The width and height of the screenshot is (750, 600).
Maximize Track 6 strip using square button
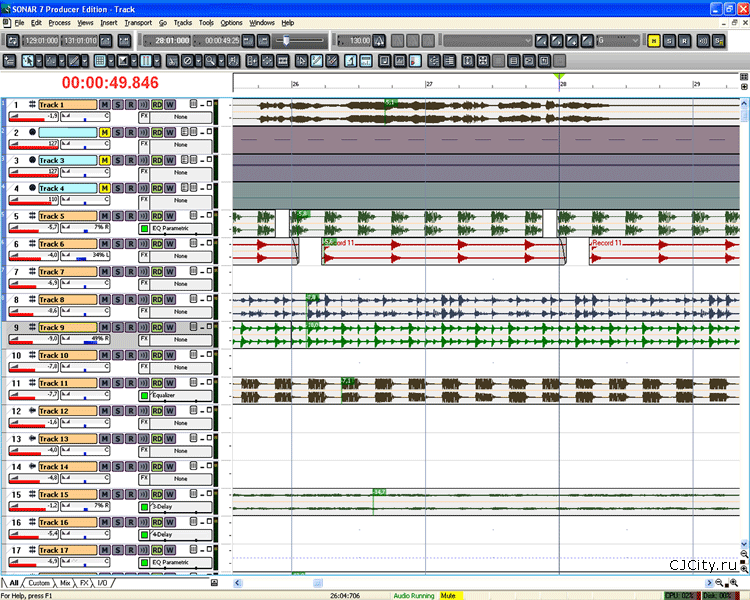209,243
